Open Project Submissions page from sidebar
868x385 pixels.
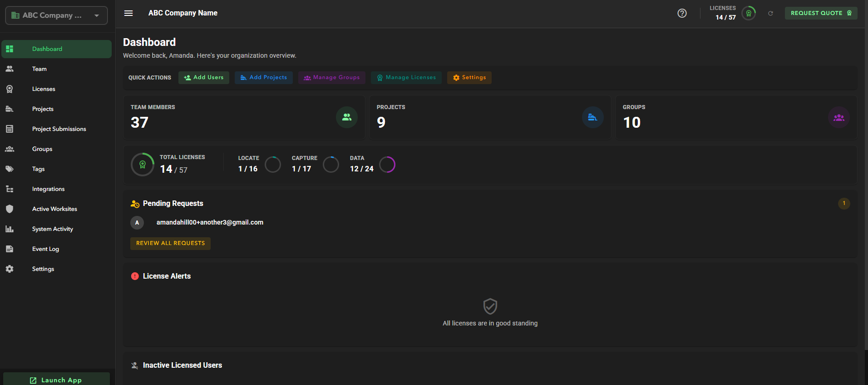point(59,129)
